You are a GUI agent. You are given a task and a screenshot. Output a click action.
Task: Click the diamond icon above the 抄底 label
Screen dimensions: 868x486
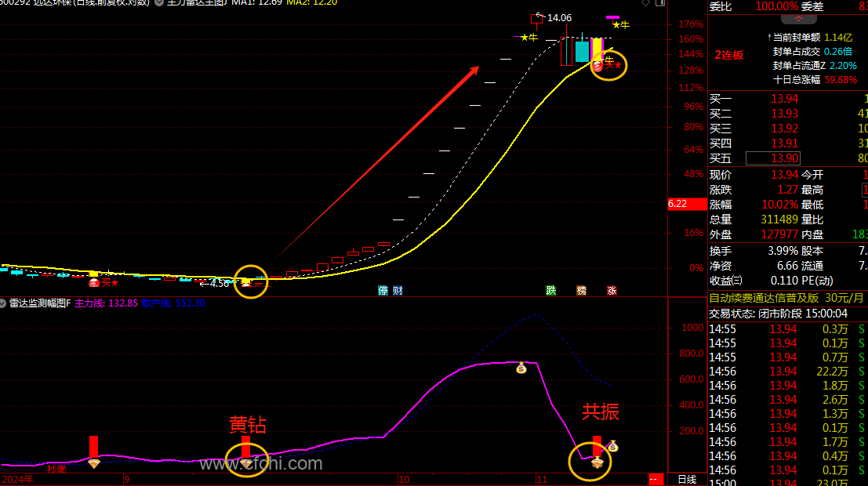pos(94,463)
